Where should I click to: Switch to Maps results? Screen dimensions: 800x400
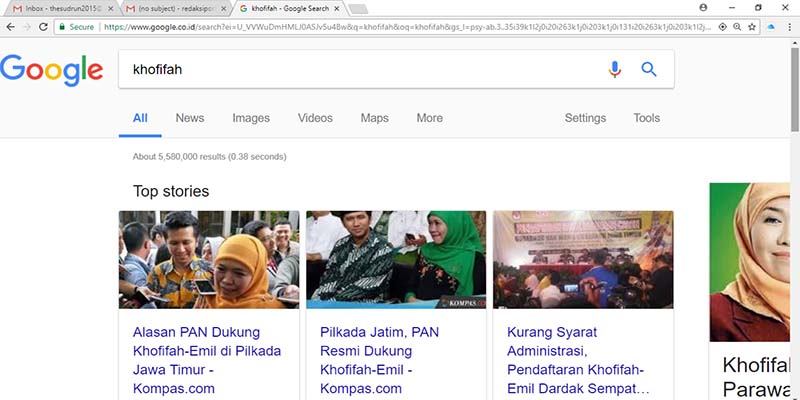[x=374, y=118]
